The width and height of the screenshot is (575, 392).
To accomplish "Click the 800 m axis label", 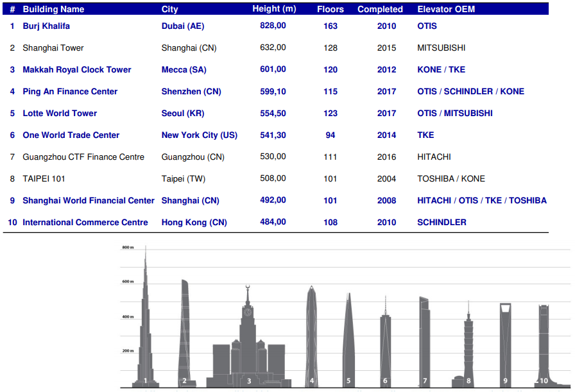I will [x=128, y=248].
